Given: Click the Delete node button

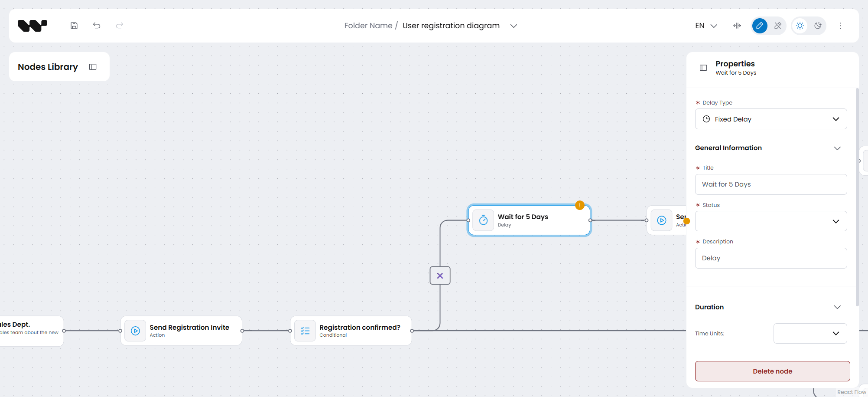Looking at the screenshot, I should coord(772,371).
